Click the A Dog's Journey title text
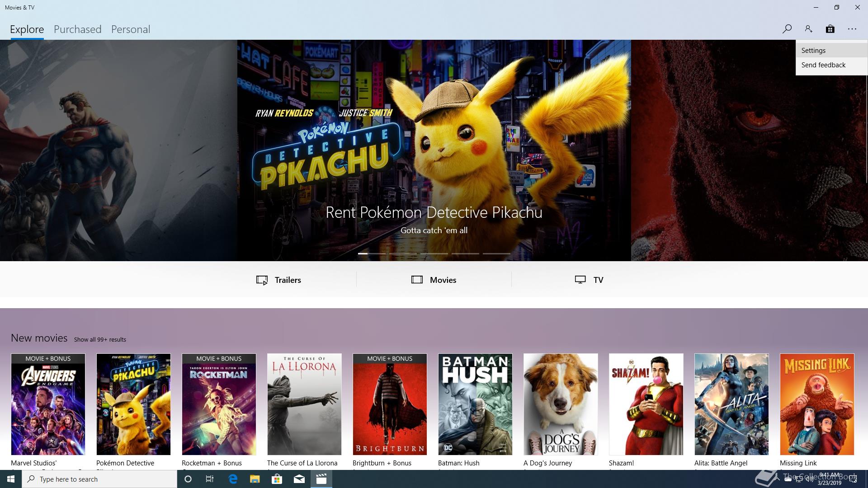The image size is (868, 488). [548, 463]
